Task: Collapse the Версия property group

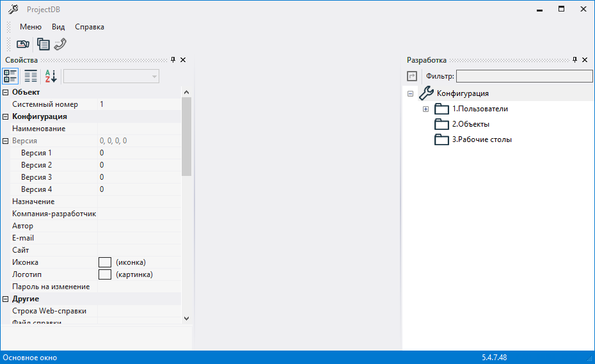Action: (6, 141)
